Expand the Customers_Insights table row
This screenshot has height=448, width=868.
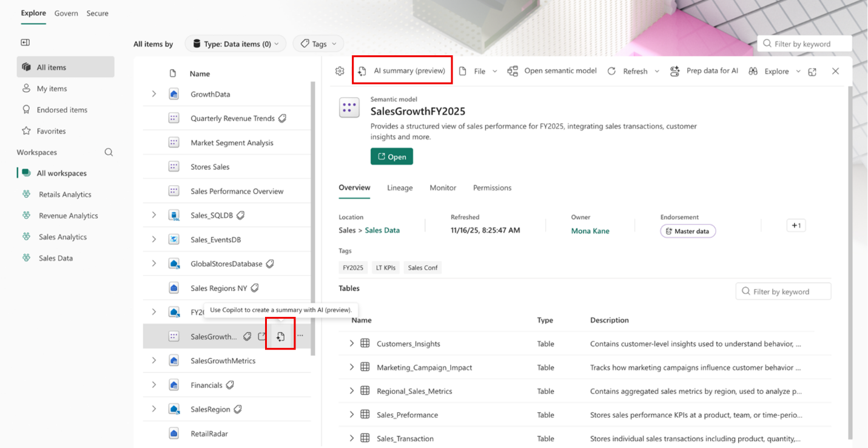coord(351,343)
